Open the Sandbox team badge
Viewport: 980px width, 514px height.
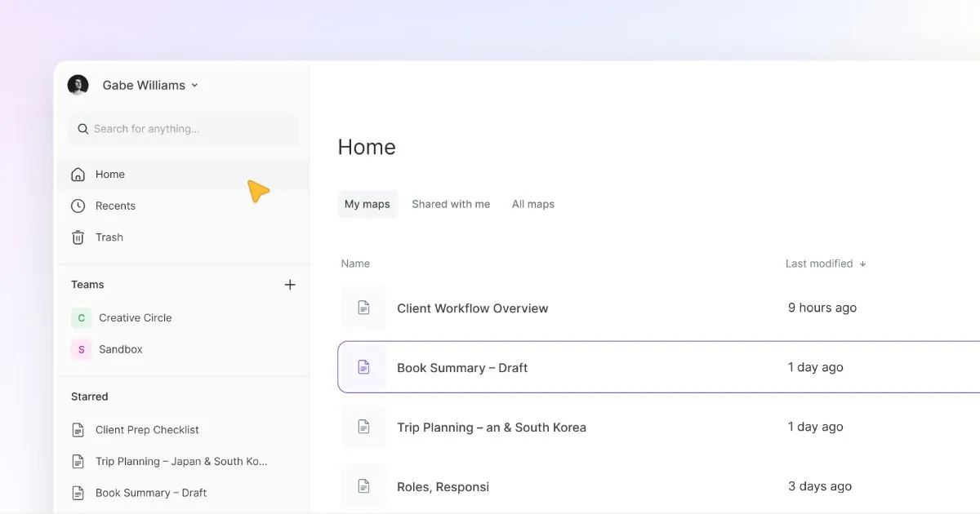point(81,348)
